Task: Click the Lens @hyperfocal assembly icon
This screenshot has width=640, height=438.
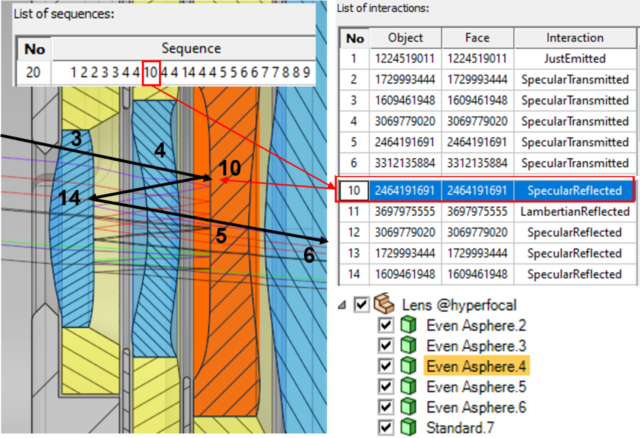Action: tap(383, 304)
